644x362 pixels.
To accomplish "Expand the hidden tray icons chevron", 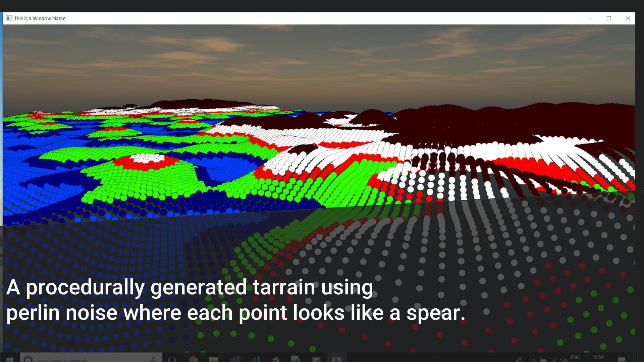I will [533, 360].
